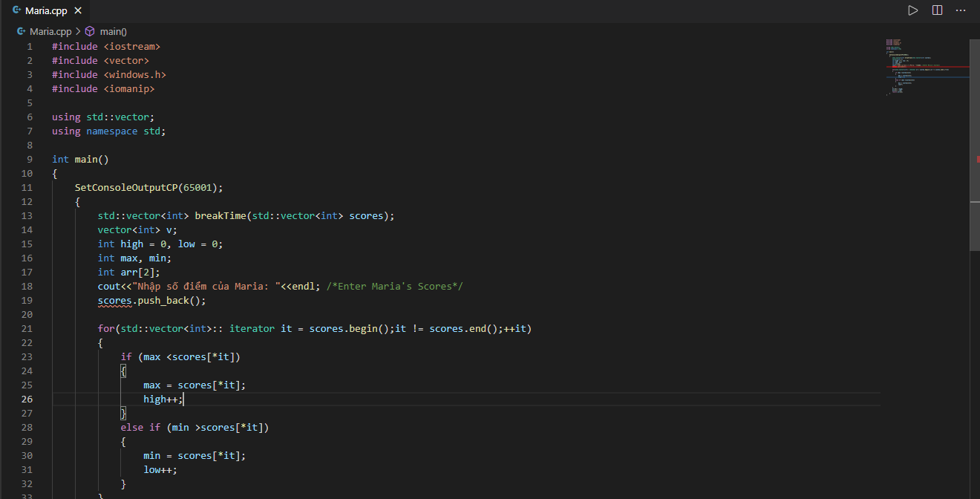The image size is (980, 499).
Task: Click line number 11 in the gutter
Action: [x=26, y=187]
